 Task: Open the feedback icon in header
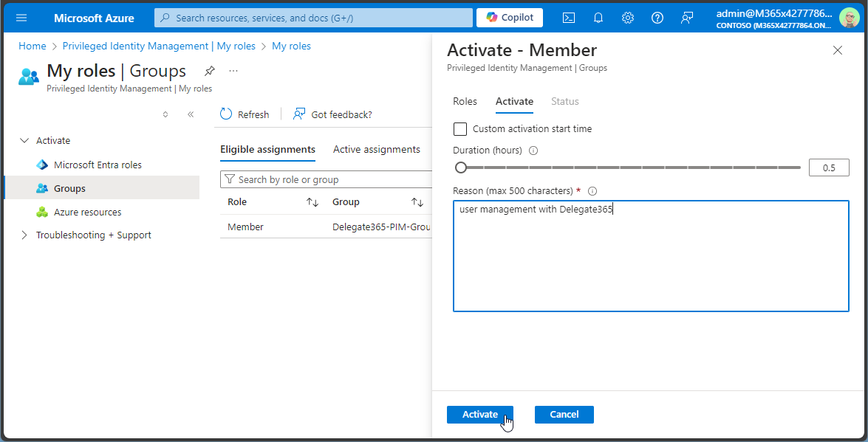pos(687,18)
